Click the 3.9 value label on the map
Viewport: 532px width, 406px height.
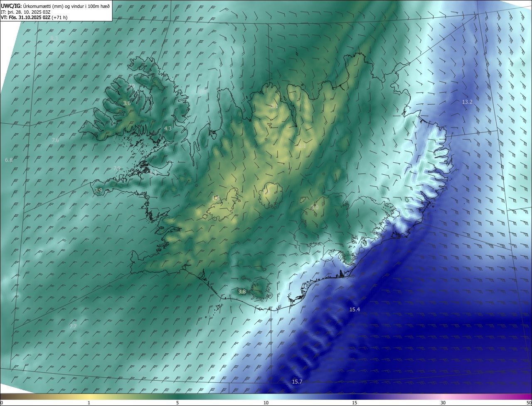99,190
